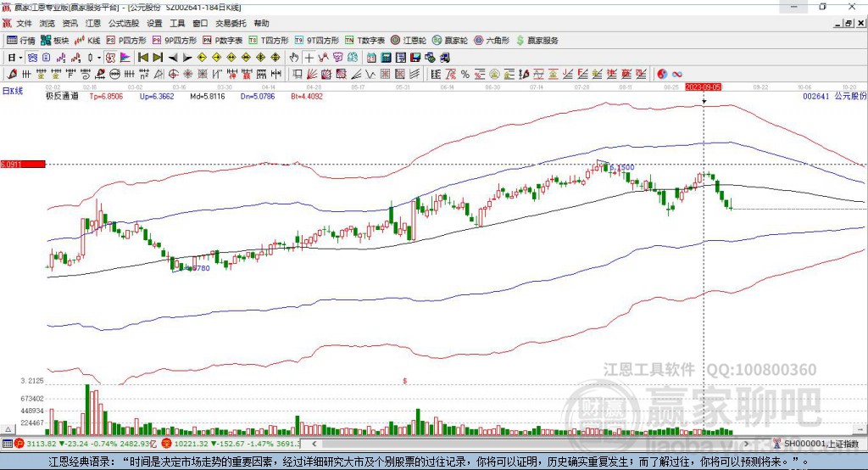Click the volume panel triangle button
The height and width of the screenshot is (470, 868).
coord(8,429)
